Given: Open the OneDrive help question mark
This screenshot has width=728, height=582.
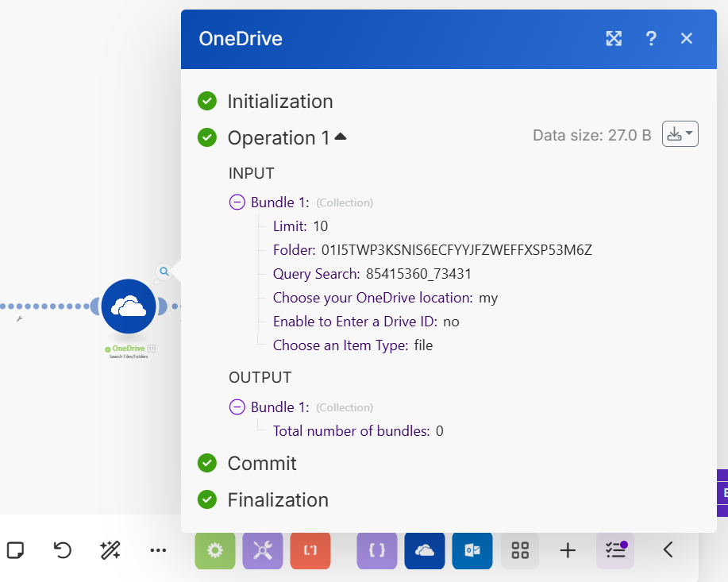Looking at the screenshot, I should coord(651,39).
